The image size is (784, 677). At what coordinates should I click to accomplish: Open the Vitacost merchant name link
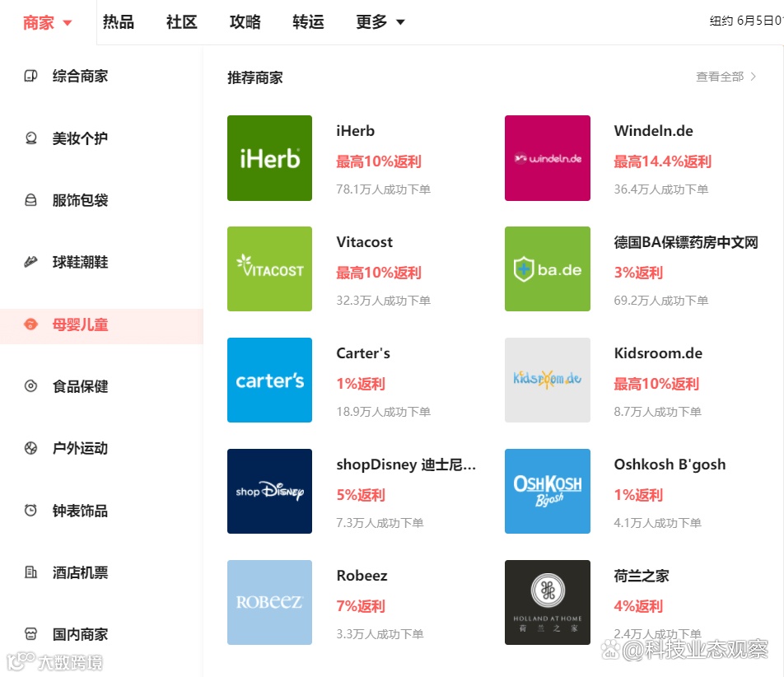point(364,242)
